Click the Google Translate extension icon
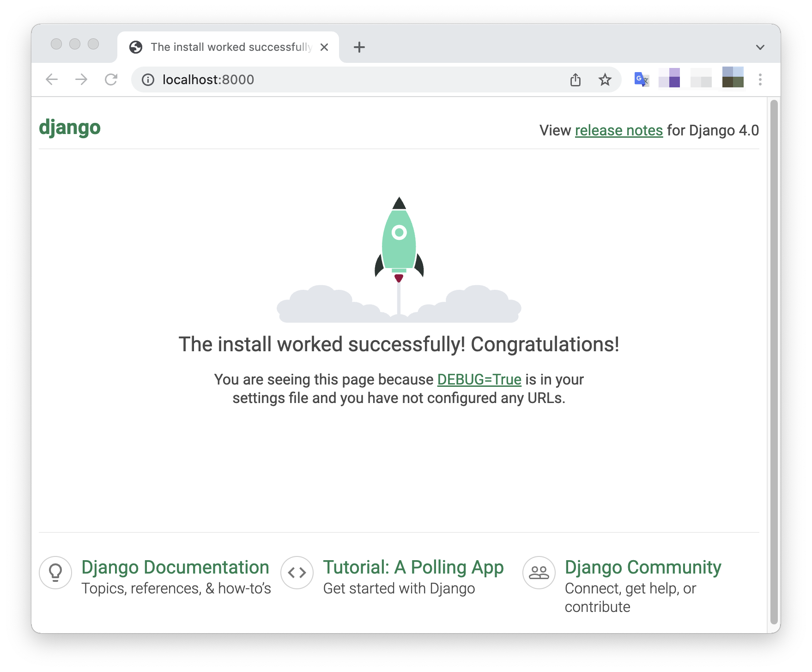Screen dimensions: 812x672 click(641, 79)
